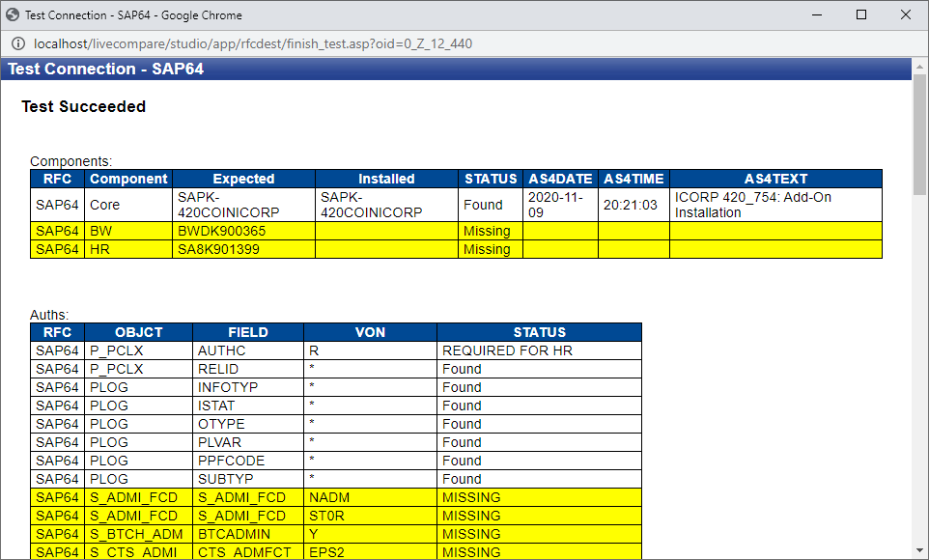This screenshot has height=560, width=929.
Task: Click the 'PLVAR' field cell
Action: click(248, 442)
